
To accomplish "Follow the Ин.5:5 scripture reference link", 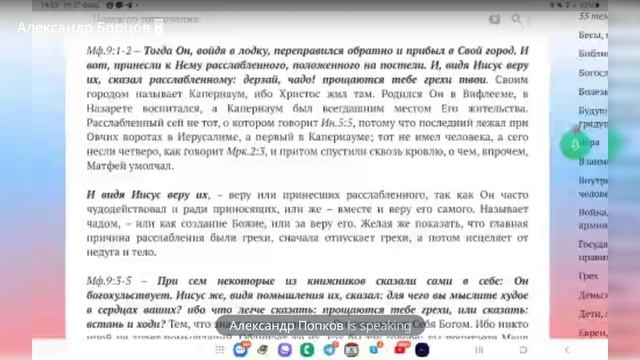I will [x=337, y=123].
